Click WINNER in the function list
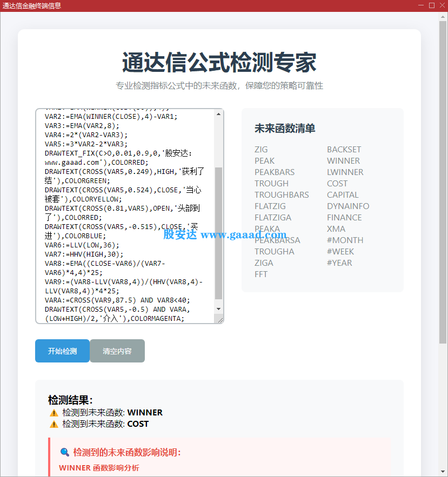 pos(343,160)
